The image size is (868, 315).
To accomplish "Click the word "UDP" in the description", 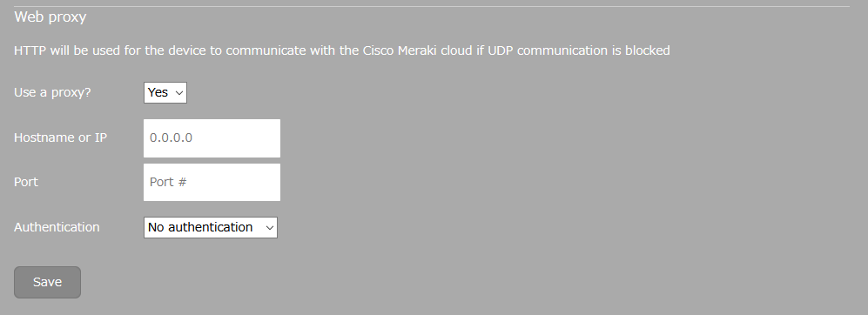I will (x=501, y=50).
